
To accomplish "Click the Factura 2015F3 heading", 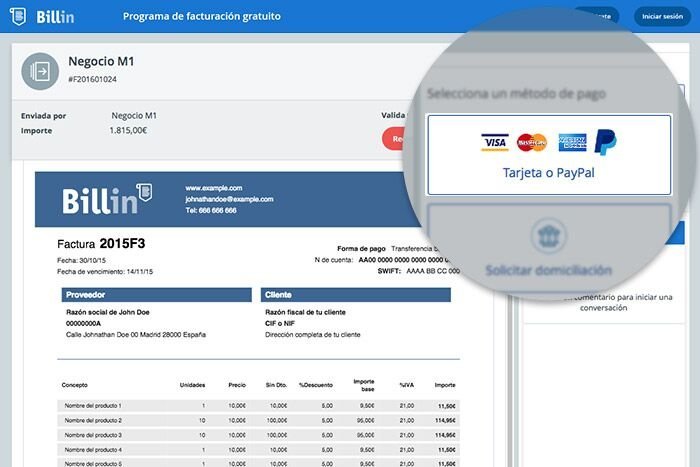I will point(101,244).
